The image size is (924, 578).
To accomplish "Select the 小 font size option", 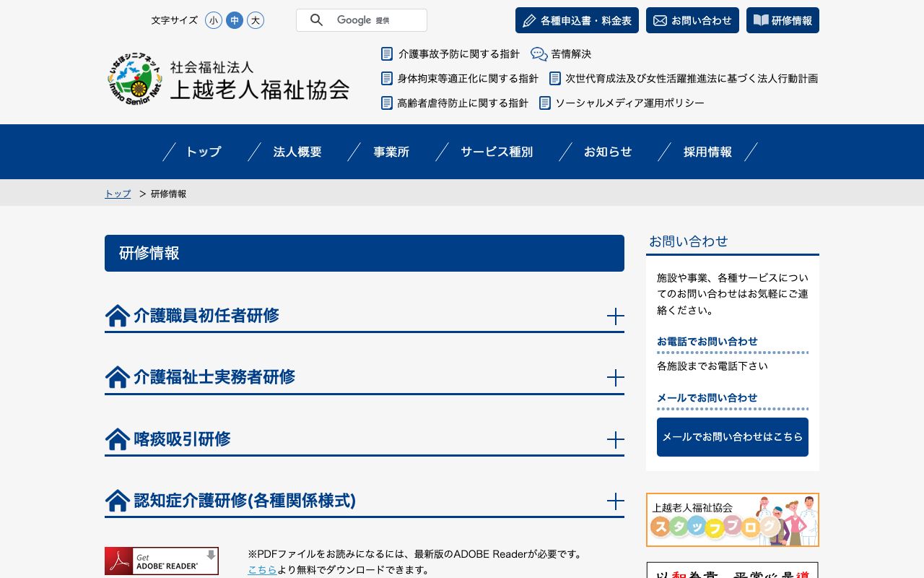I will [x=214, y=21].
